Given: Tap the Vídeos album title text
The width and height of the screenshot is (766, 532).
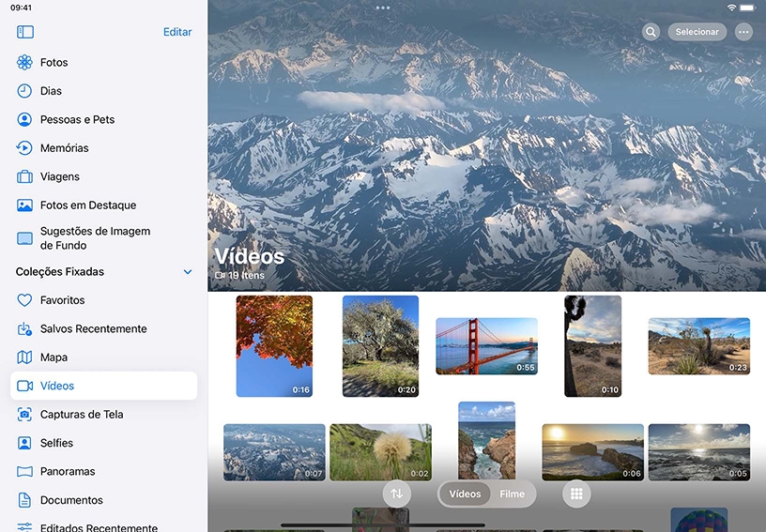Looking at the screenshot, I should (249, 256).
